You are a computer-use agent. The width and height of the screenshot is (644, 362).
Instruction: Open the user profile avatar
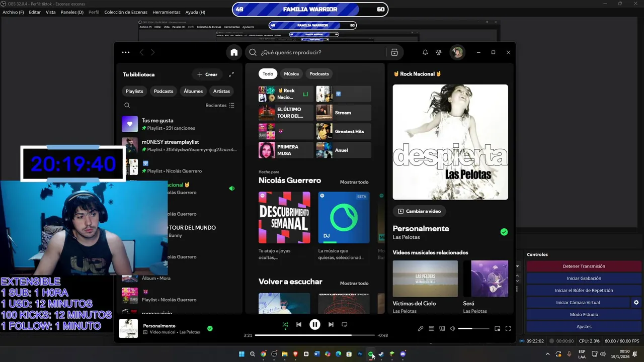pos(457,52)
